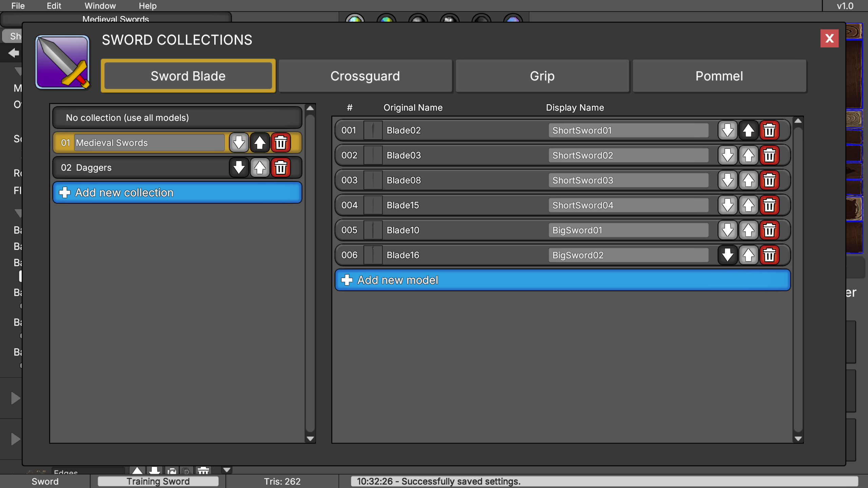
Task: Edit the ShortSword02 display name field
Action: [628, 155]
